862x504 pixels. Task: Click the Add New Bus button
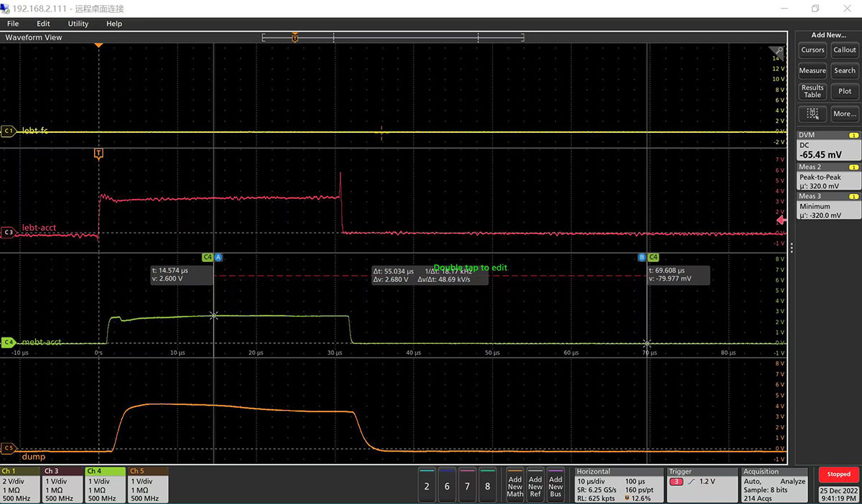click(555, 486)
